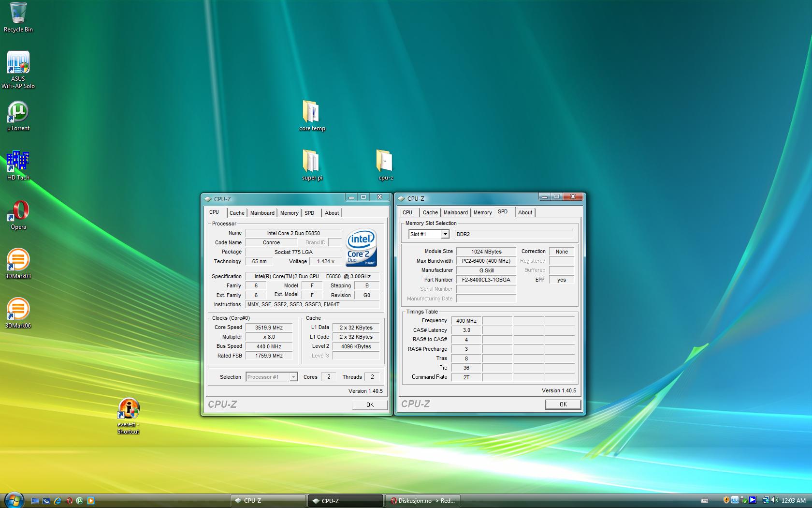Click Switch between windows quick launch icon
This screenshot has height=508, width=812.
[x=46, y=501]
